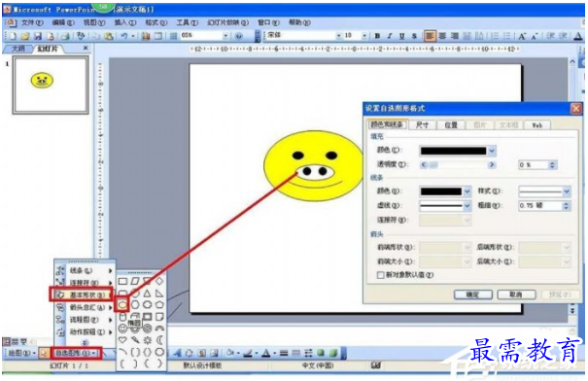Open the 绘图 Draw menu dropdown
588x381 pixels.
pos(21,353)
